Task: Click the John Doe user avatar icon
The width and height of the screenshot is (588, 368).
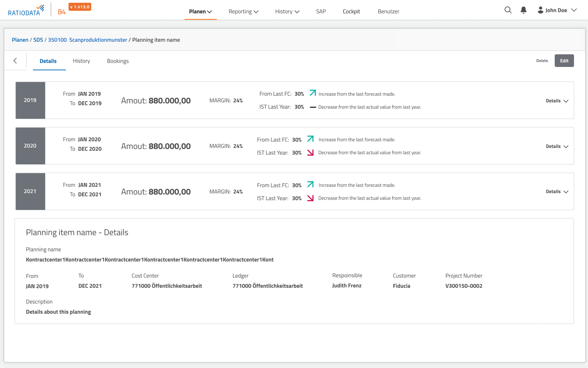Action: (540, 10)
